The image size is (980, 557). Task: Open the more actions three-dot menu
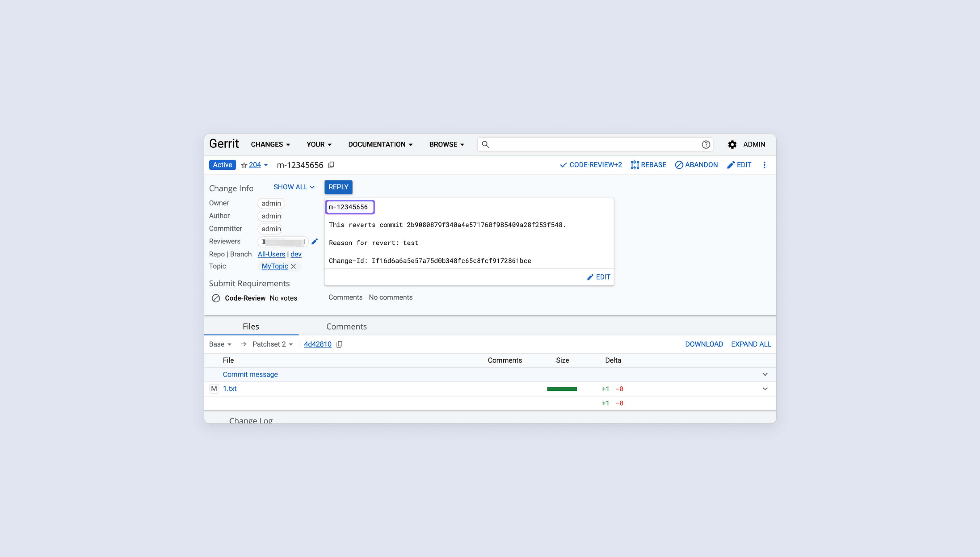764,165
